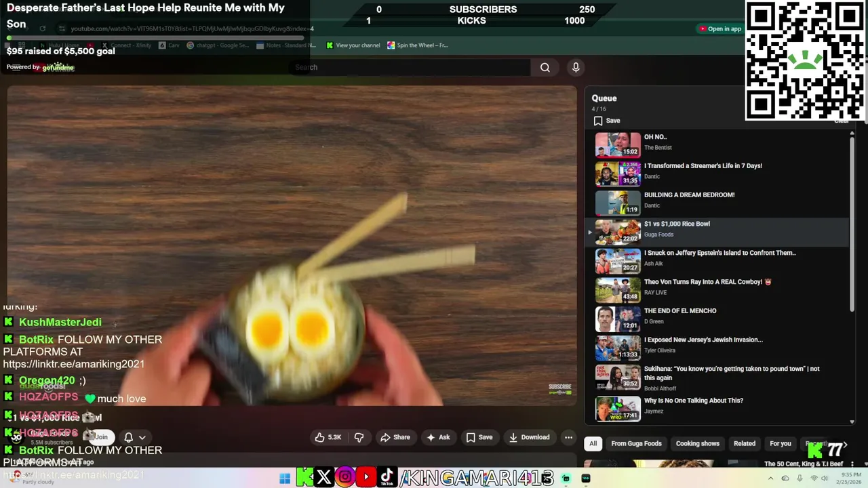The height and width of the screenshot is (488, 868).
Task: Download the video via the Download button
Action: click(530, 437)
